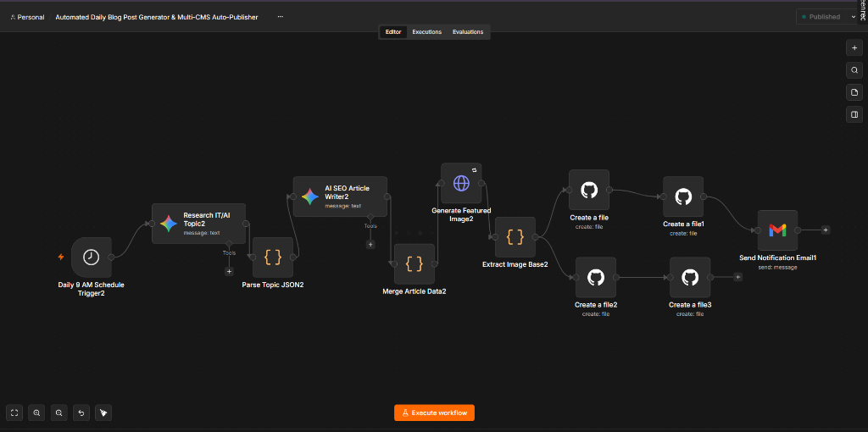Click the Extract Image Base2 label
Screen dimensions: 868x432
(x=515, y=264)
